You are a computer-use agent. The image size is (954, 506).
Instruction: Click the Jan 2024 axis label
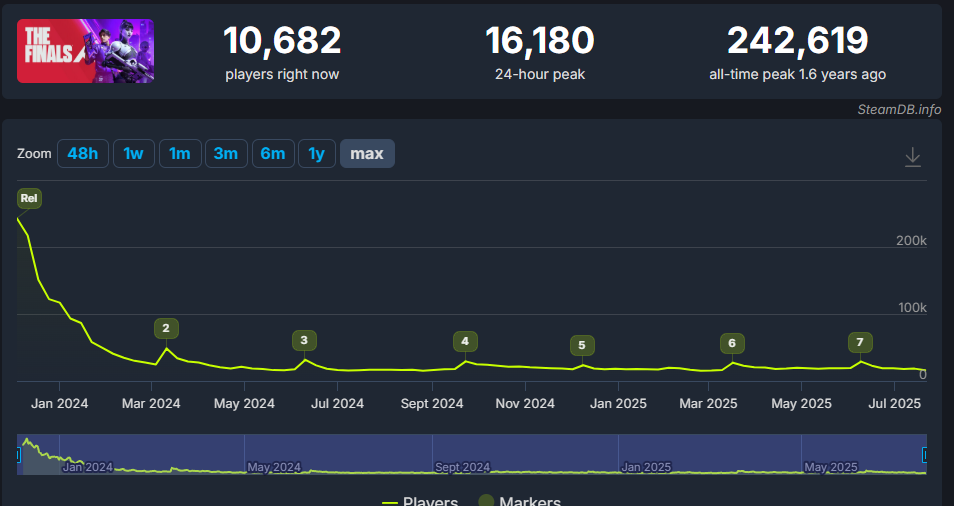60,403
